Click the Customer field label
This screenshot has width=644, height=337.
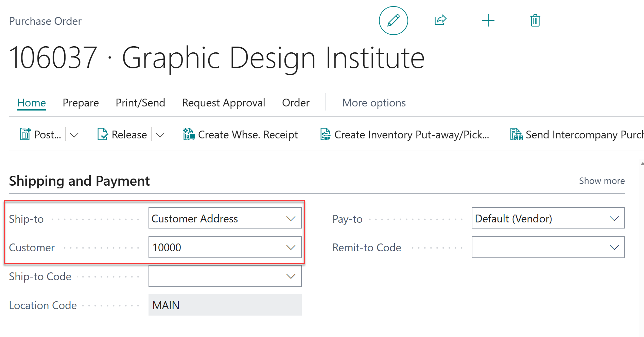click(32, 248)
